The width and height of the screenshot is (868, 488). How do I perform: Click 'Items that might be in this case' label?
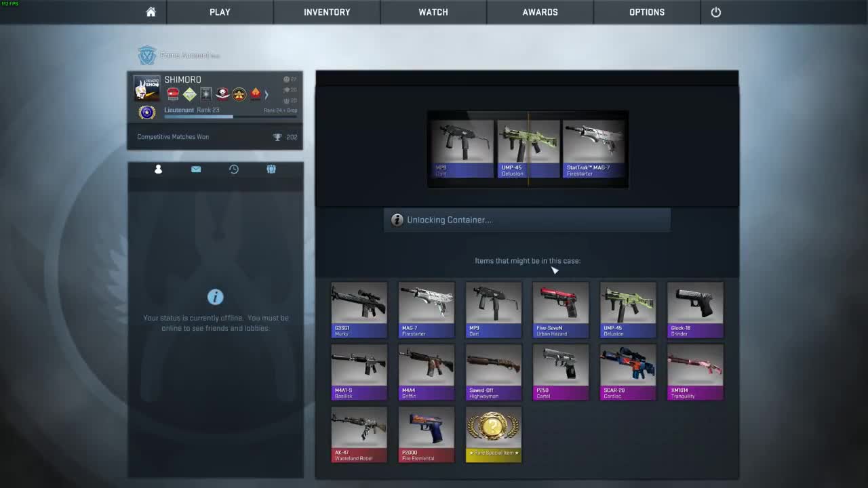(x=528, y=261)
